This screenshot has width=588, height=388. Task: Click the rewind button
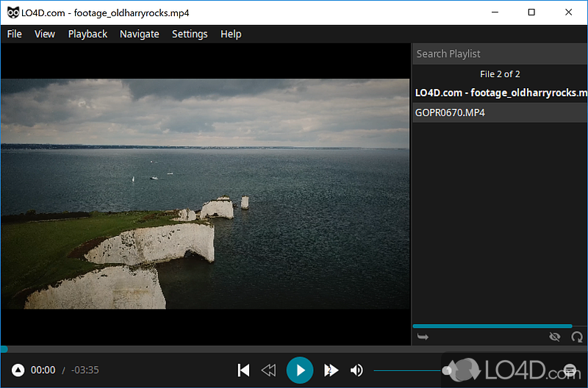click(x=269, y=370)
